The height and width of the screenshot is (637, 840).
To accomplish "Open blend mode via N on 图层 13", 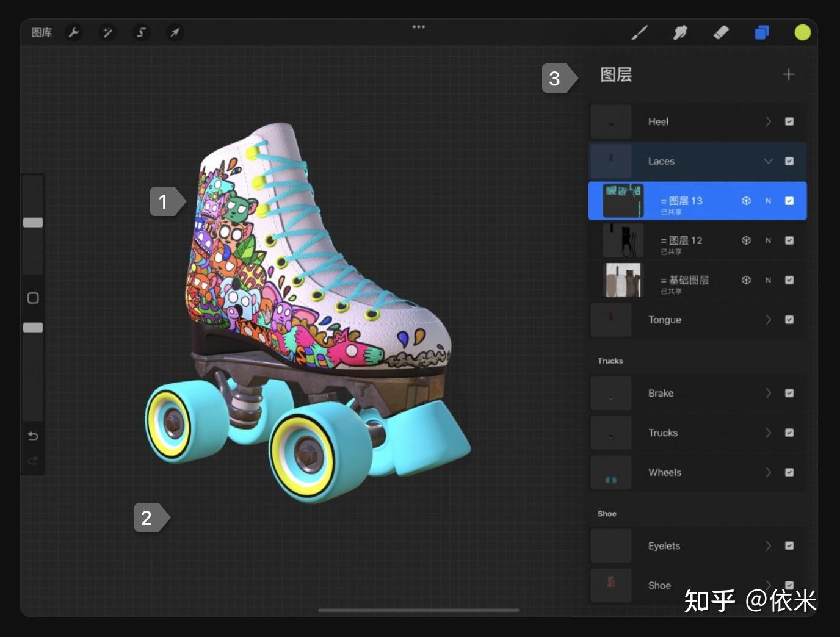I will tap(768, 200).
